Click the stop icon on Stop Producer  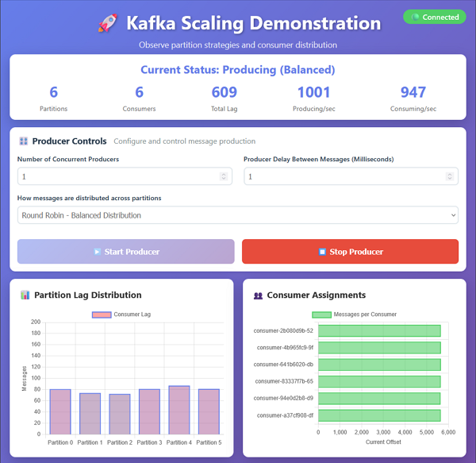coord(322,252)
